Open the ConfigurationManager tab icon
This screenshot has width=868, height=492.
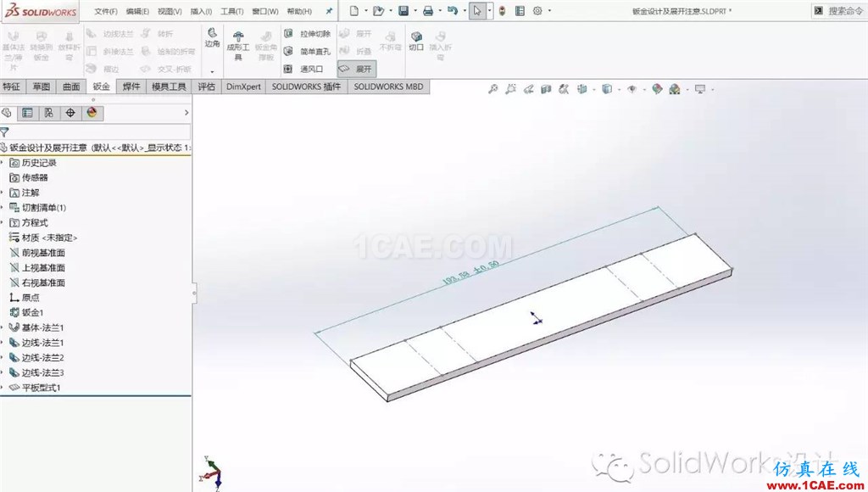click(48, 113)
